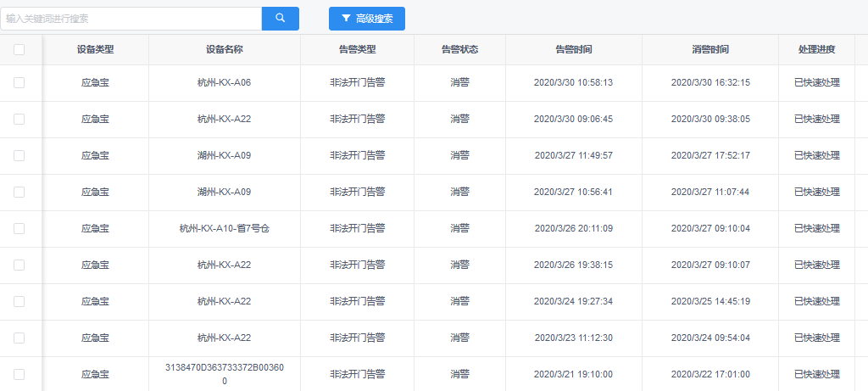Click clear time 2020/3/24 09:54:04 cell
The width and height of the screenshot is (868, 391).
coord(710,338)
